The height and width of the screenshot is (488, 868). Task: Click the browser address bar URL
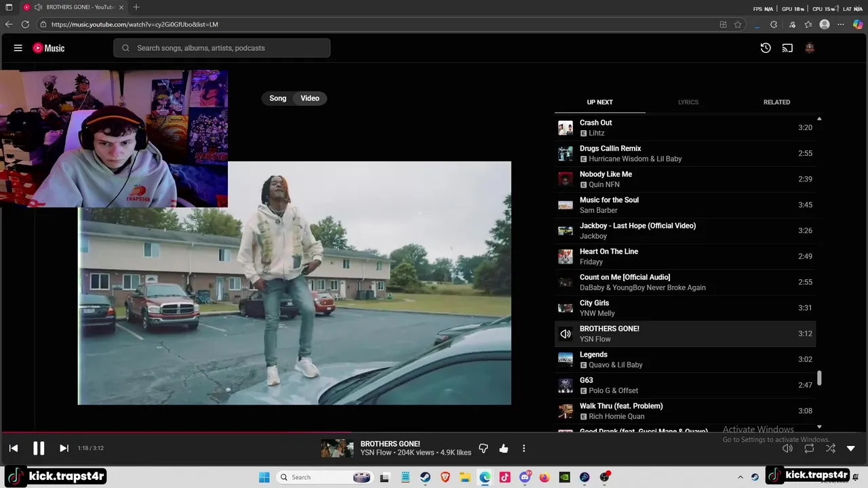134,24
